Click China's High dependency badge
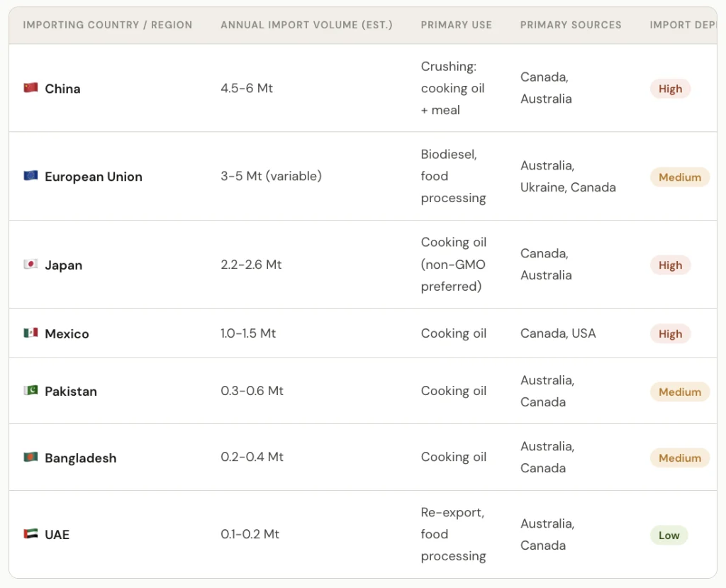 click(x=671, y=89)
